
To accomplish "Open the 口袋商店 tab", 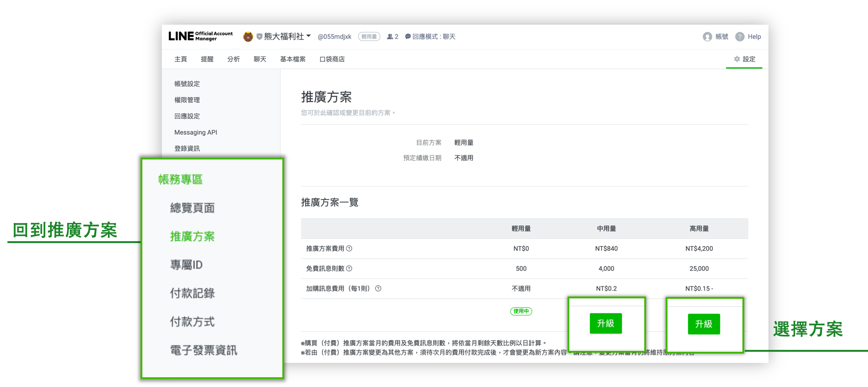I will (332, 59).
